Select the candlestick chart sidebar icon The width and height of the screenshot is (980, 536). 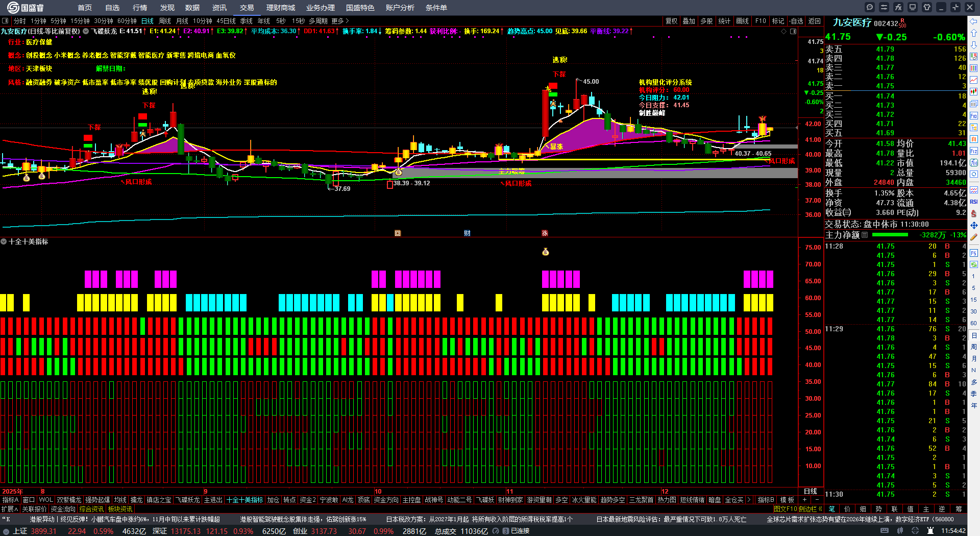pos(974,92)
